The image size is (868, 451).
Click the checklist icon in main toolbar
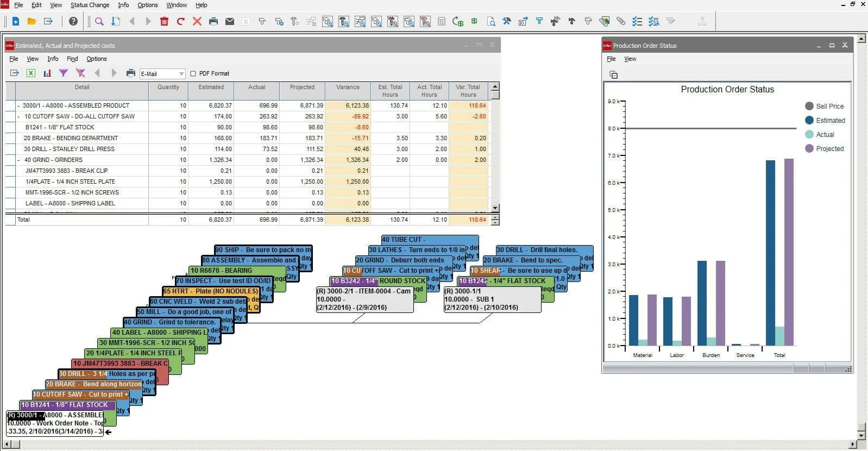637,21
